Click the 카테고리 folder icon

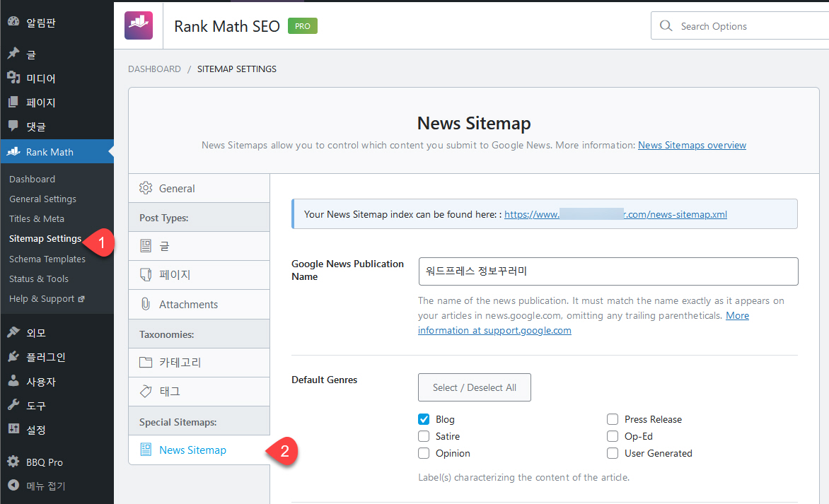(146, 363)
